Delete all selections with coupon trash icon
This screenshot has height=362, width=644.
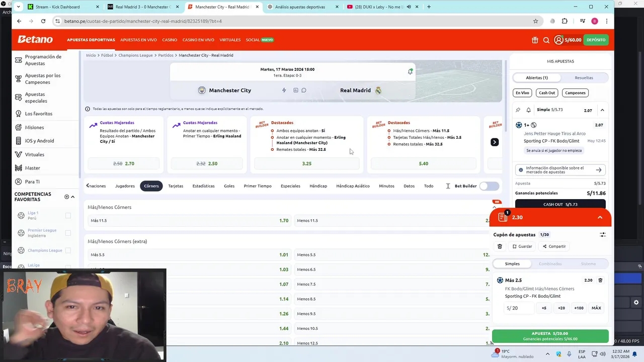[500, 246]
